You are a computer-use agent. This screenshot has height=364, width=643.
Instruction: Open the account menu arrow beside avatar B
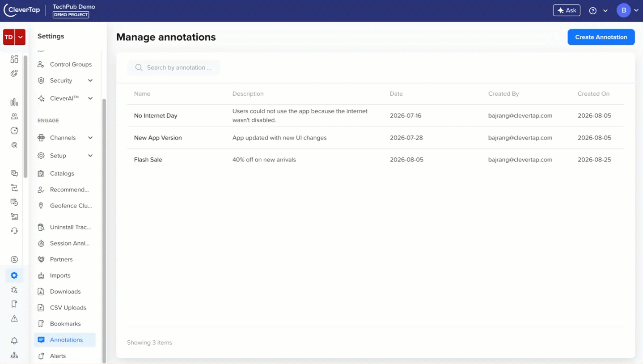coord(636,11)
